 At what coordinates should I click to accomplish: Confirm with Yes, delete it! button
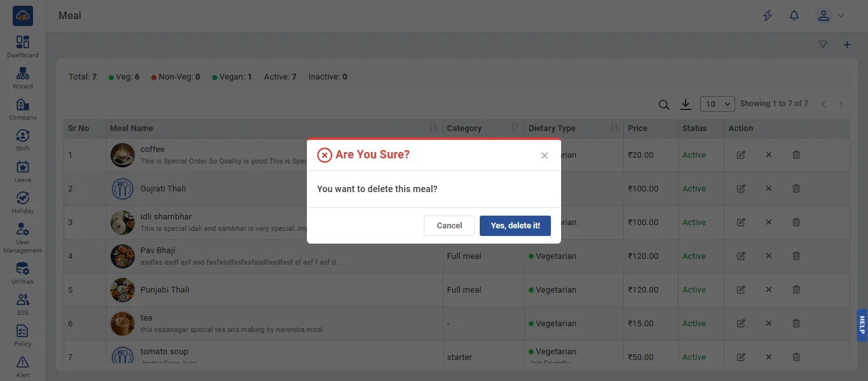[515, 226]
